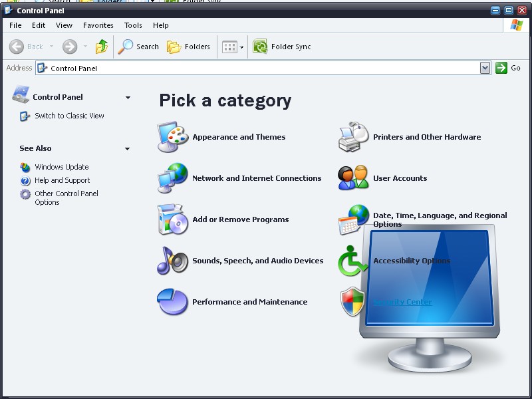This screenshot has height=399, width=532.
Task: Click the Switch to Classic View icon
Action: click(x=25, y=116)
